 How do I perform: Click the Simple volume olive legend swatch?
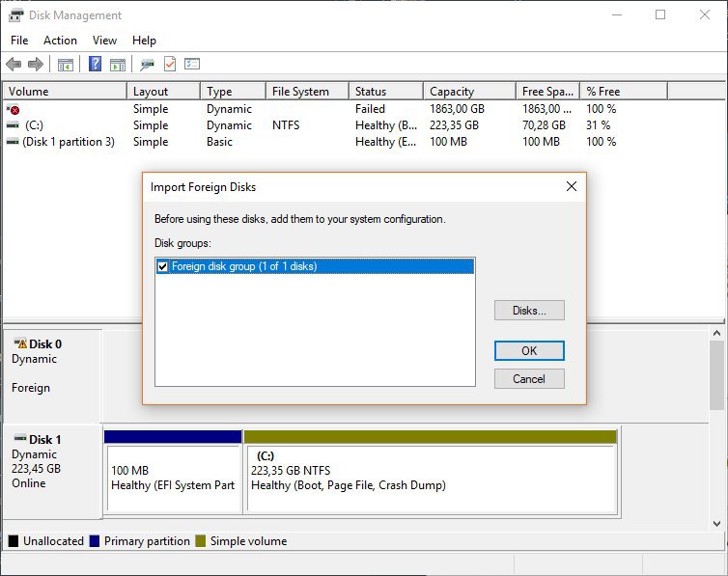[200, 540]
